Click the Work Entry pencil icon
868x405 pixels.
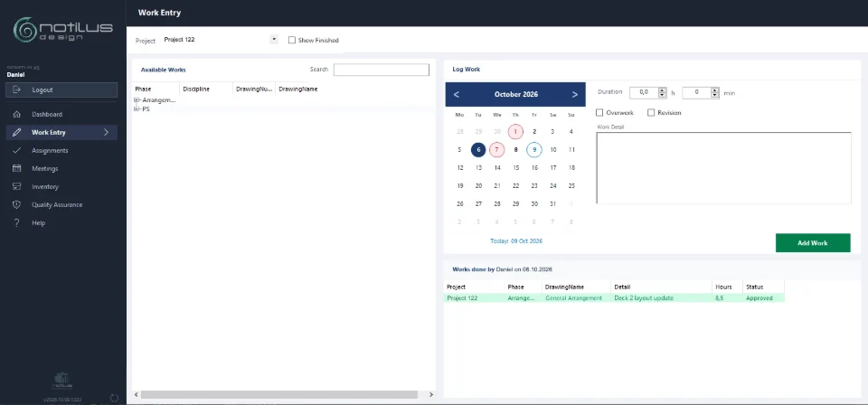pos(16,132)
